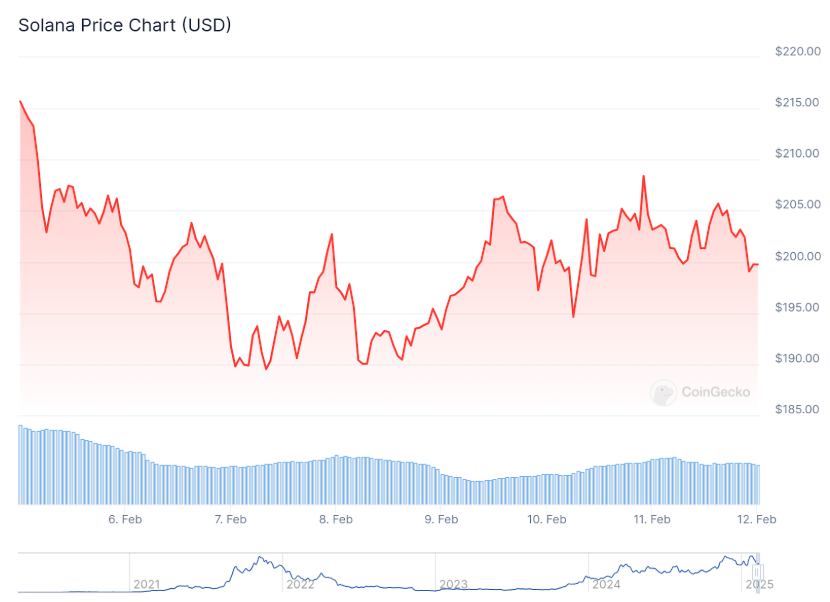The height and width of the screenshot is (602, 830).
Task: Click the 2022 label in the navigator
Action: pyautogui.click(x=300, y=585)
